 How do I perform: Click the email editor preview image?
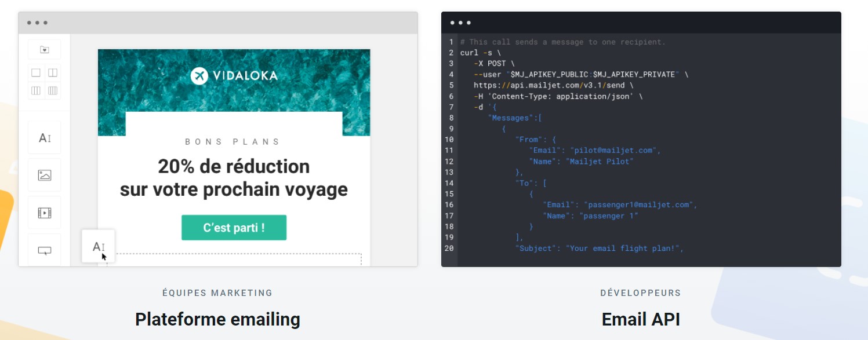(x=218, y=139)
